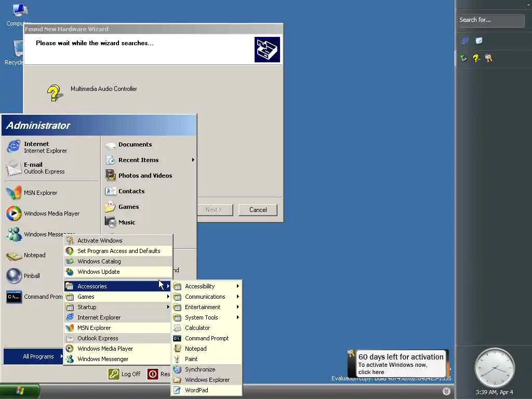This screenshot has width=532, height=399.
Task: Expand the Games programs submenu
Action: 117,297
